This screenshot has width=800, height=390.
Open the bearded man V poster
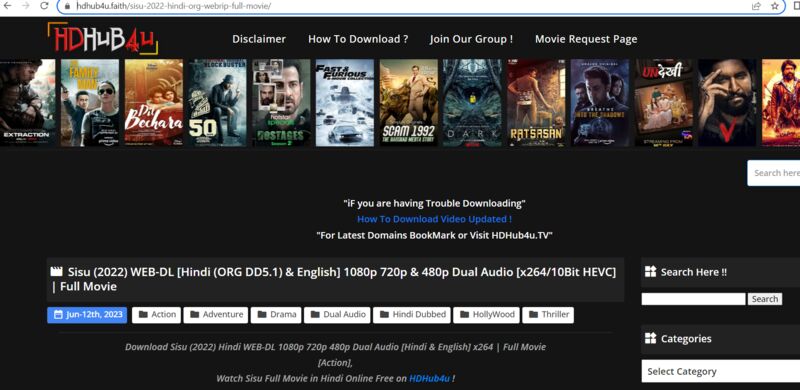tap(728, 103)
